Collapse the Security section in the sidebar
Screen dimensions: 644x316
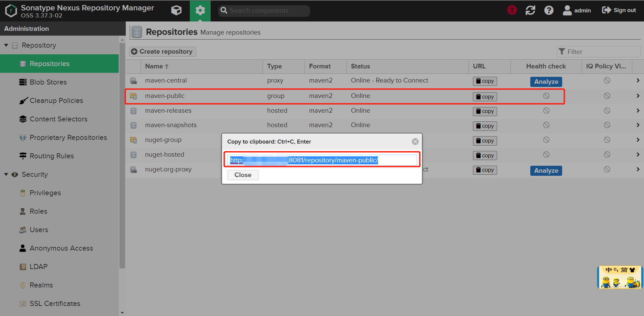[6, 174]
